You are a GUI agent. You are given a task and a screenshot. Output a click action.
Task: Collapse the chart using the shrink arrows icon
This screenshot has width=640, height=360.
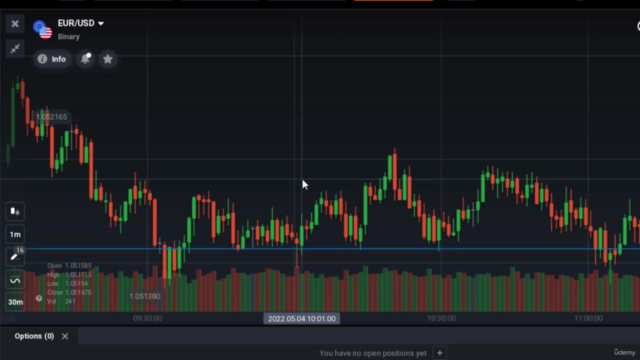click(15, 49)
